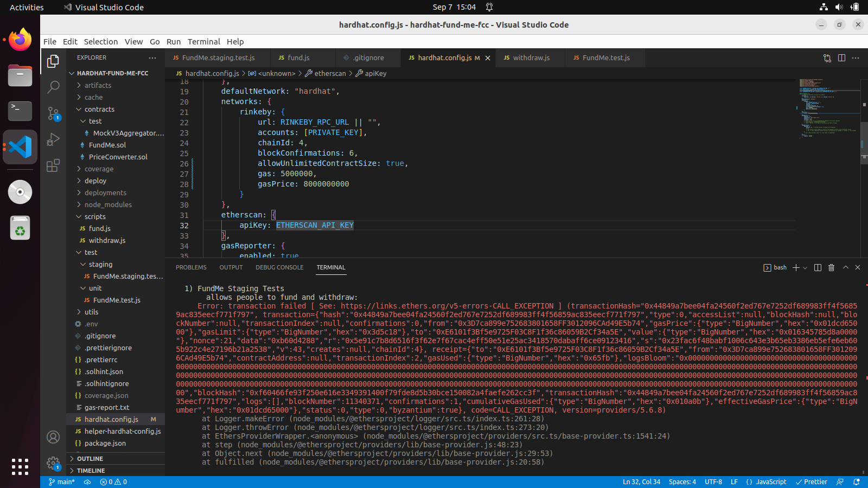Change end of line sequence LF

click(734, 482)
